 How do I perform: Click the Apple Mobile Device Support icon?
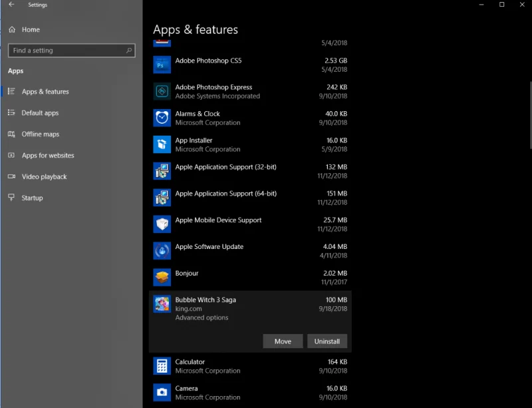pyautogui.click(x=161, y=224)
